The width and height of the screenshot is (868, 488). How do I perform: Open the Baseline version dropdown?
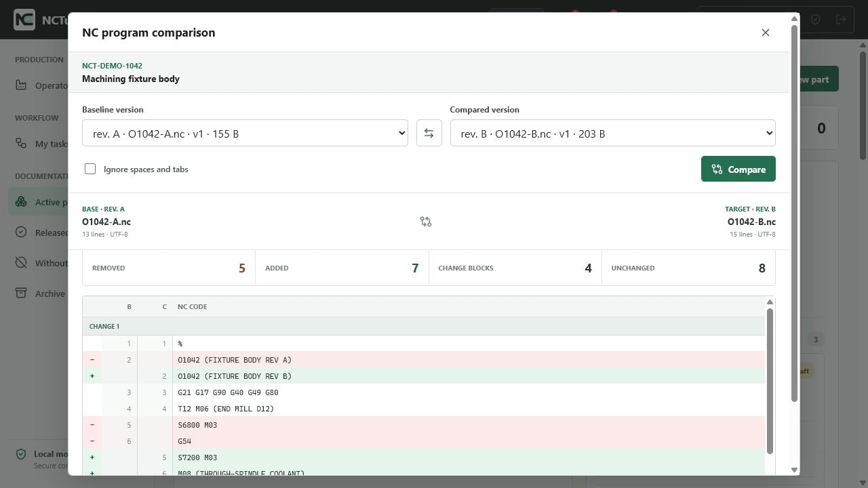pyautogui.click(x=245, y=134)
